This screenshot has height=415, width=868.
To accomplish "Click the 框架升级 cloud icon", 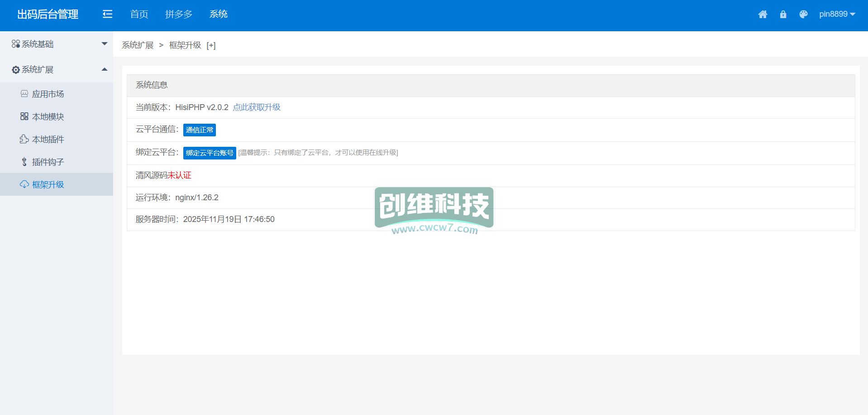I will tap(24, 184).
